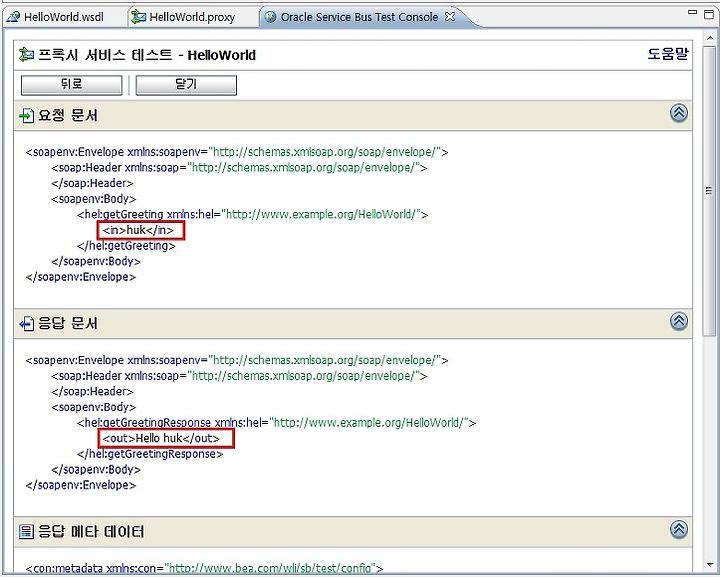
Task: Click the vertical scrollbar thumb
Action: click(x=709, y=190)
